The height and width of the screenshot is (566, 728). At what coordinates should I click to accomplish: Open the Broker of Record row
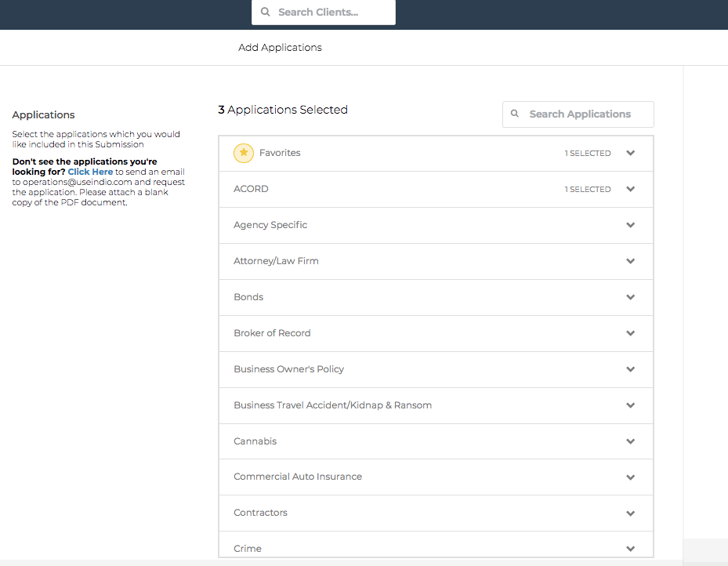point(272,333)
